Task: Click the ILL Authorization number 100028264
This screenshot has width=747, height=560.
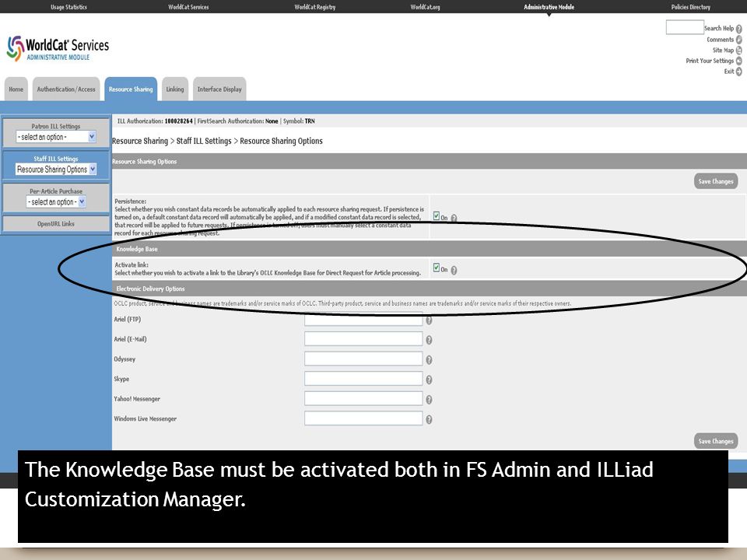Action: click(x=179, y=121)
